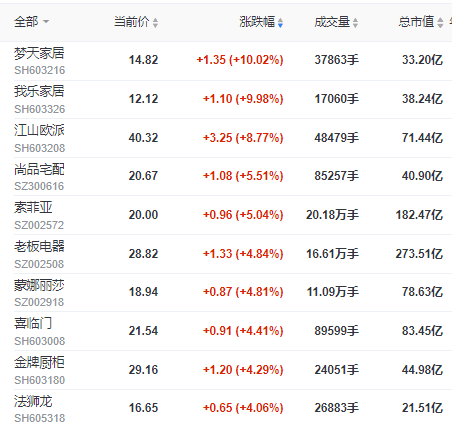Click volume 17060手
Viewport: 452px width, 426px height.
click(336, 99)
